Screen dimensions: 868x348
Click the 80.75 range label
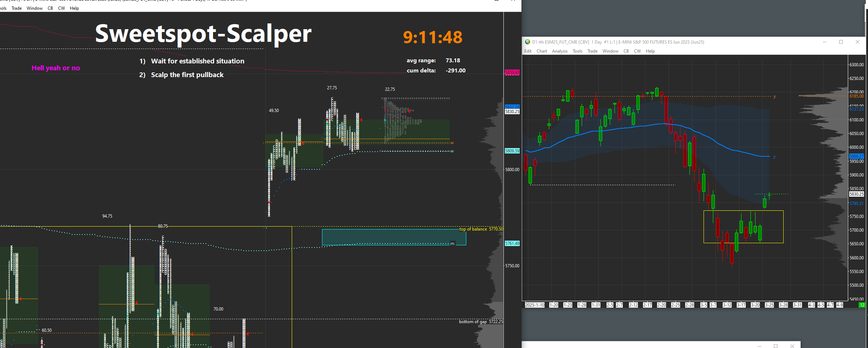(x=163, y=226)
